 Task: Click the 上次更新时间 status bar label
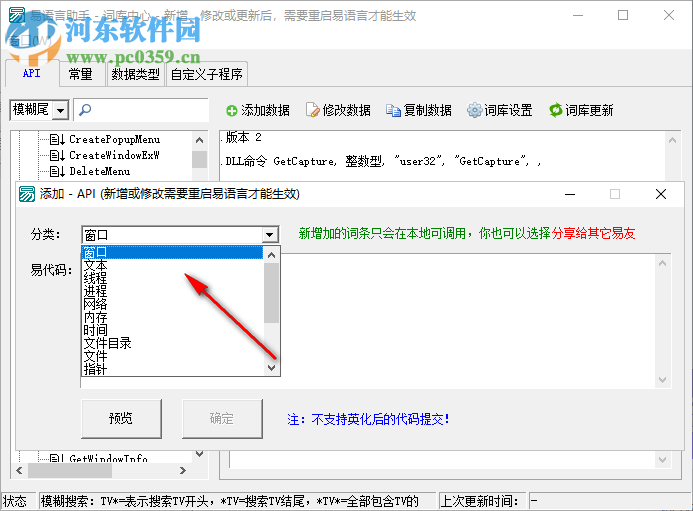[x=479, y=501]
